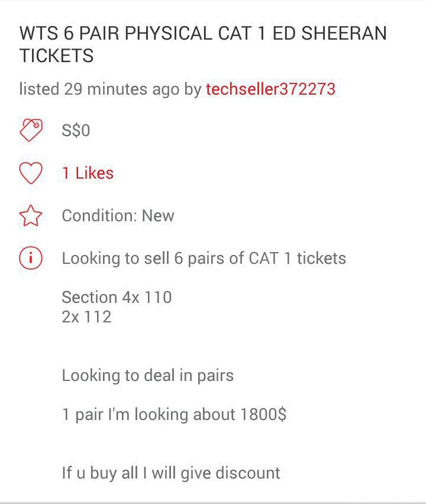Open seller profile techseller372273
This screenshot has width=426, height=504.
(x=270, y=89)
